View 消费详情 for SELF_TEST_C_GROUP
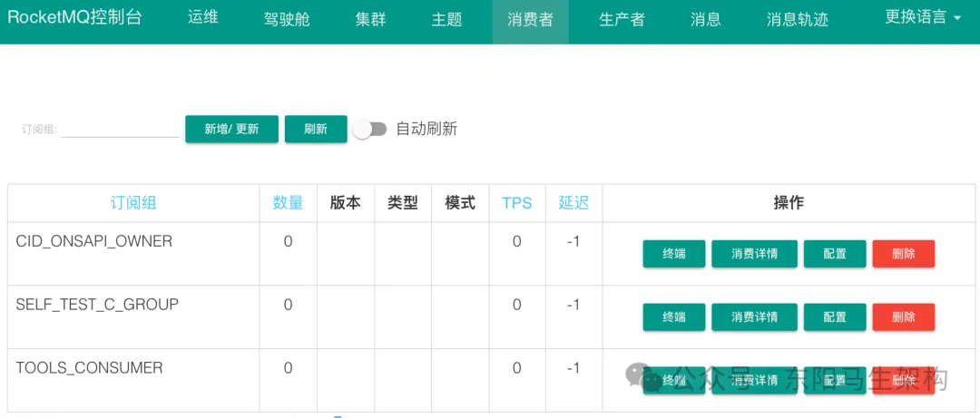Screen dimensions: 980x418 (754, 317)
